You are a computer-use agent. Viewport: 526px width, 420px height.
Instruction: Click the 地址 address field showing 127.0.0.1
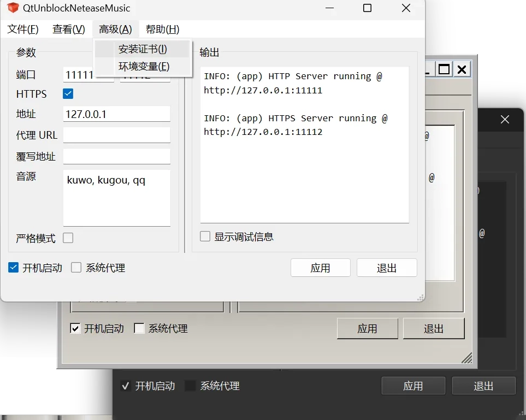[116, 114]
